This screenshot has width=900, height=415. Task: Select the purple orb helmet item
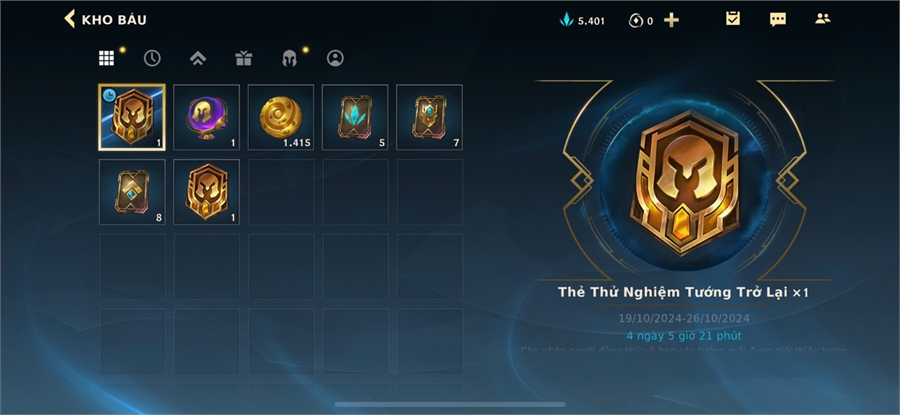pyautogui.click(x=207, y=117)
